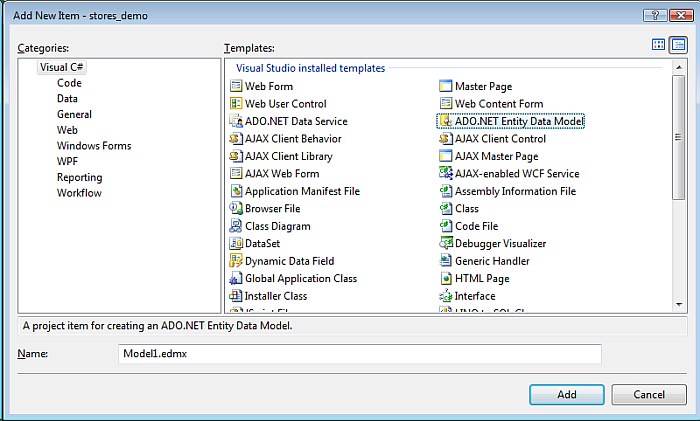Choose the Workflow category
This screenshot has height=421, width=700.
(x=79, y=193)
